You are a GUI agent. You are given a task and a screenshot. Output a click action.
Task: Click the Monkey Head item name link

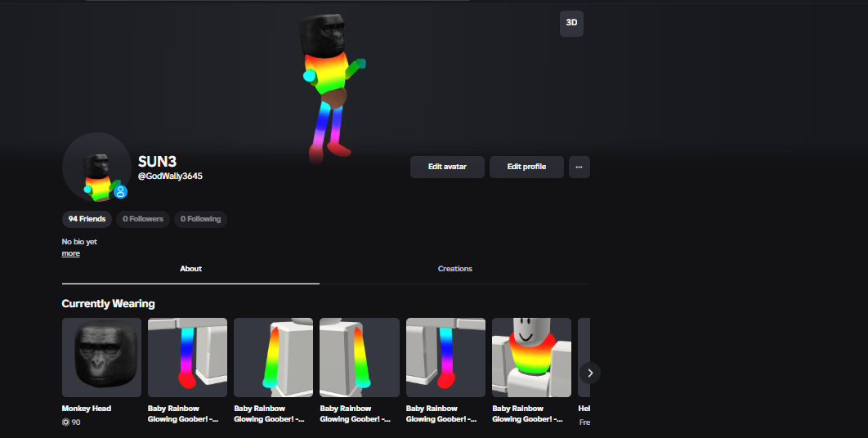[87, 409]
